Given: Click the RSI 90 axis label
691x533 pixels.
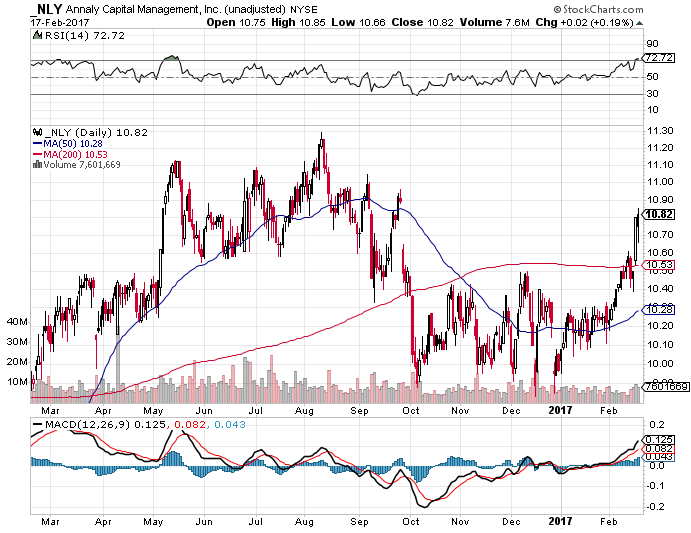Looking at the screenshot, I should [x=652, y=44].
